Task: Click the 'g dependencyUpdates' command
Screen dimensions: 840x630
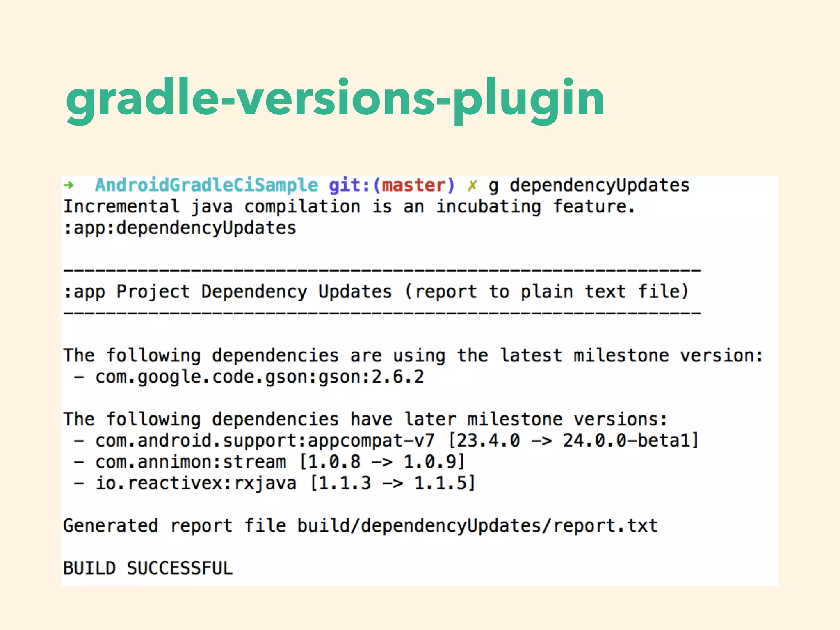Action: (x=589, y=185)
